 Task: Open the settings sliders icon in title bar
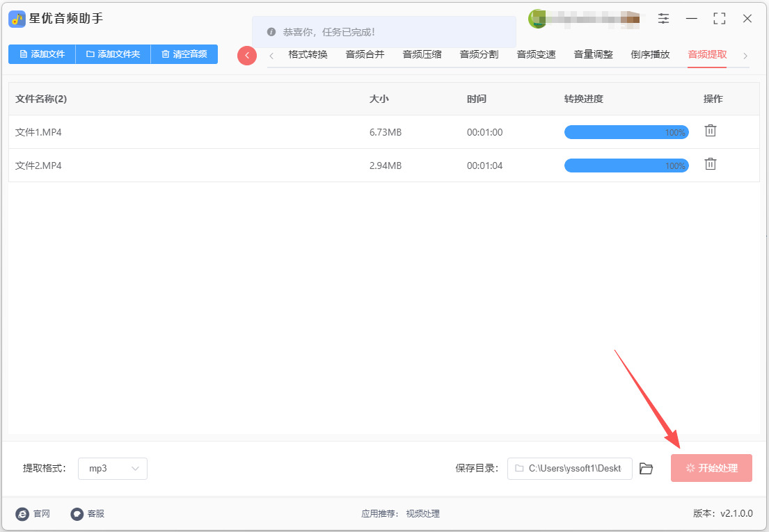click(x=663, y=19)
